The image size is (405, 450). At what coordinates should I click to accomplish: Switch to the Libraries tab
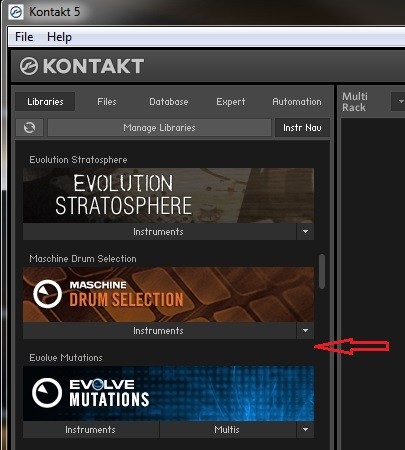[x=45, y=102]
